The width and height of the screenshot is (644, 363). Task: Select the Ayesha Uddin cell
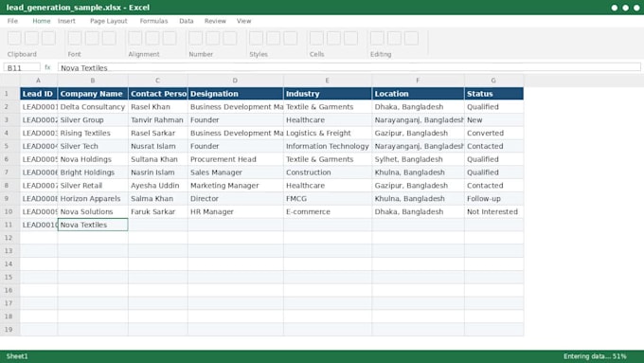pos(158,186)
